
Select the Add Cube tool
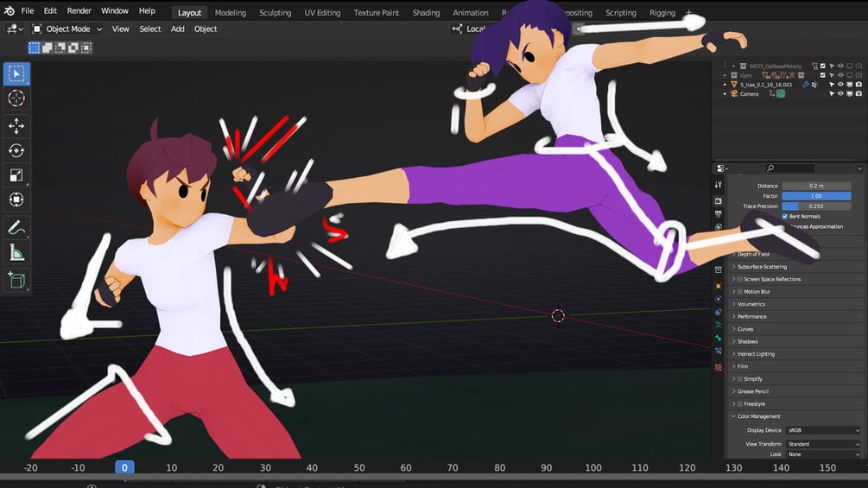point(16,280)
